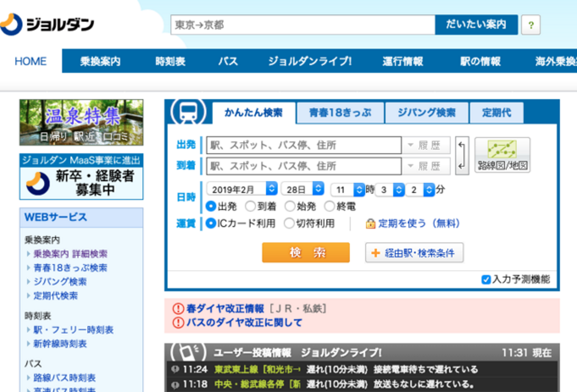Select the 到着 radio button
577x392 pixels.
[250, 206]
